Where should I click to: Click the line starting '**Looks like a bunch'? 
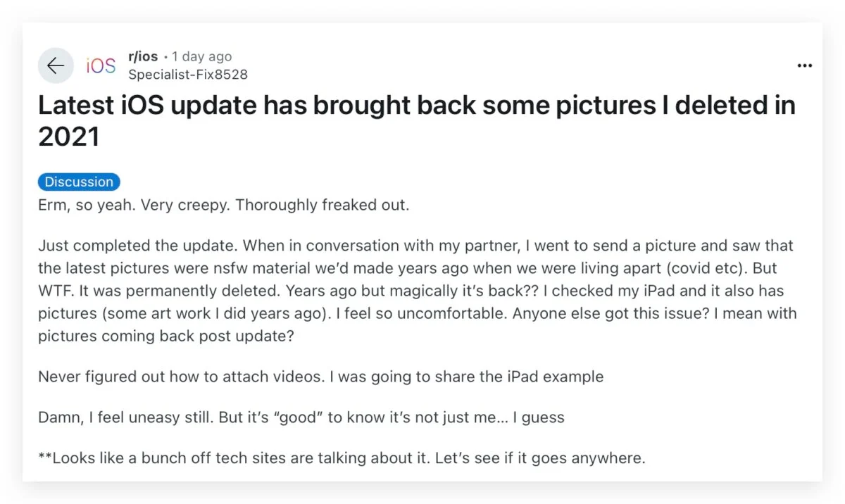click(341, 458)
